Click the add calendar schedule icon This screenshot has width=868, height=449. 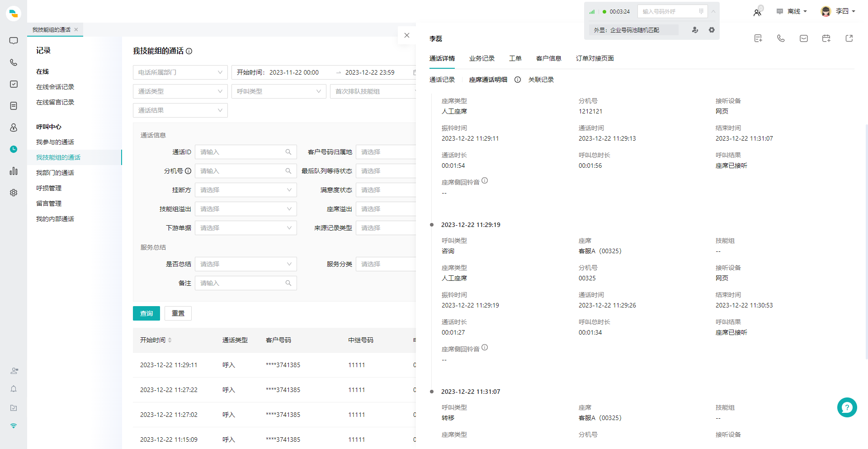pyautogui.click(x=826, y=38)
